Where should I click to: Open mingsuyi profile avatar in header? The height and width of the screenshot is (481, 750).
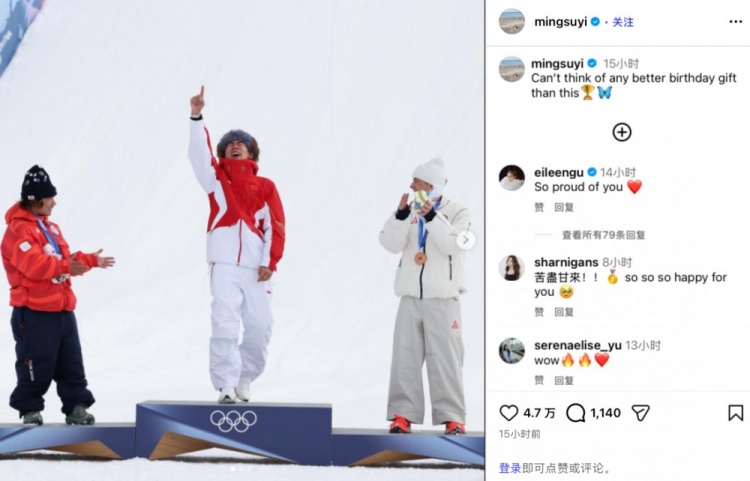pyautogui.click(x=512, y=22)
